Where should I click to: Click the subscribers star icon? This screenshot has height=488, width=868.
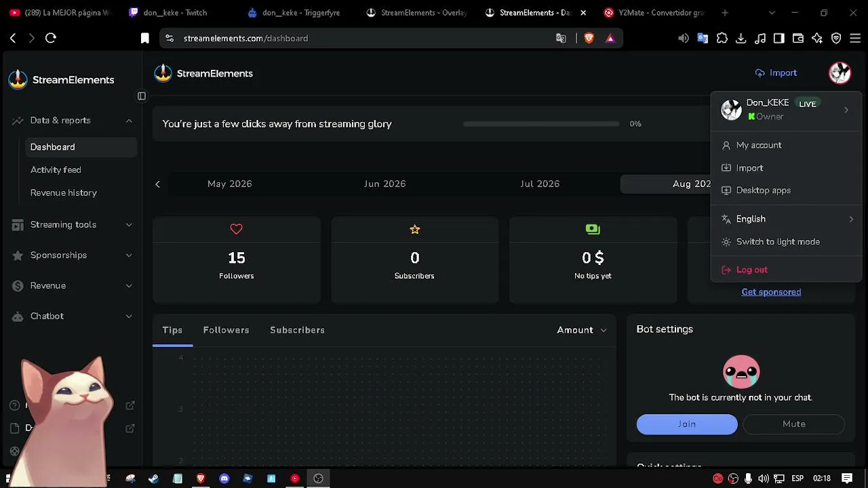click(x=415, y=229)
